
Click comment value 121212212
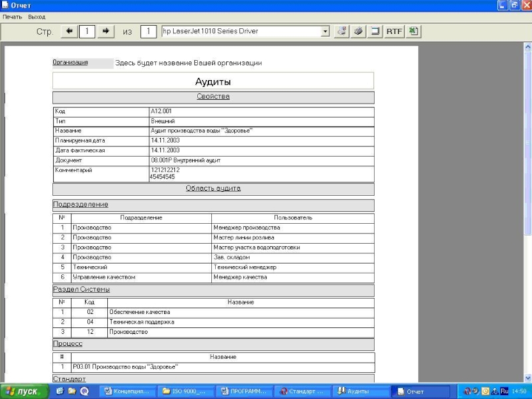(165, 170)
